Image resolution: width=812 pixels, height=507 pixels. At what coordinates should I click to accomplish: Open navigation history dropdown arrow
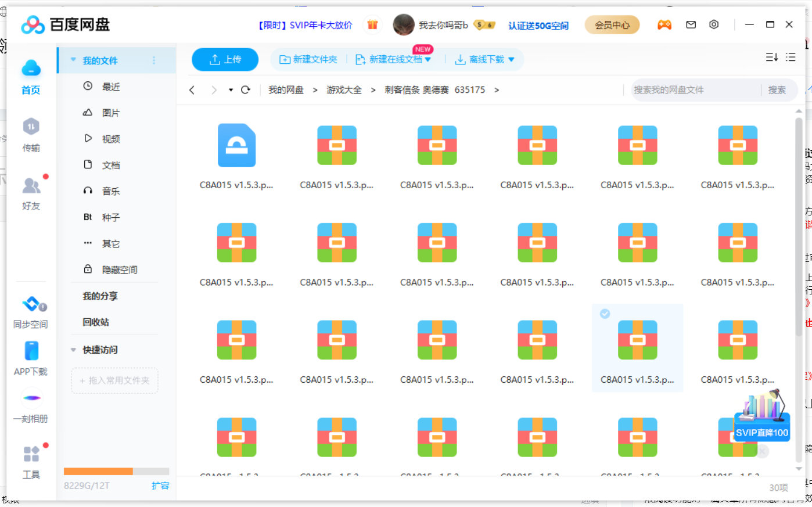click(231, 90)
